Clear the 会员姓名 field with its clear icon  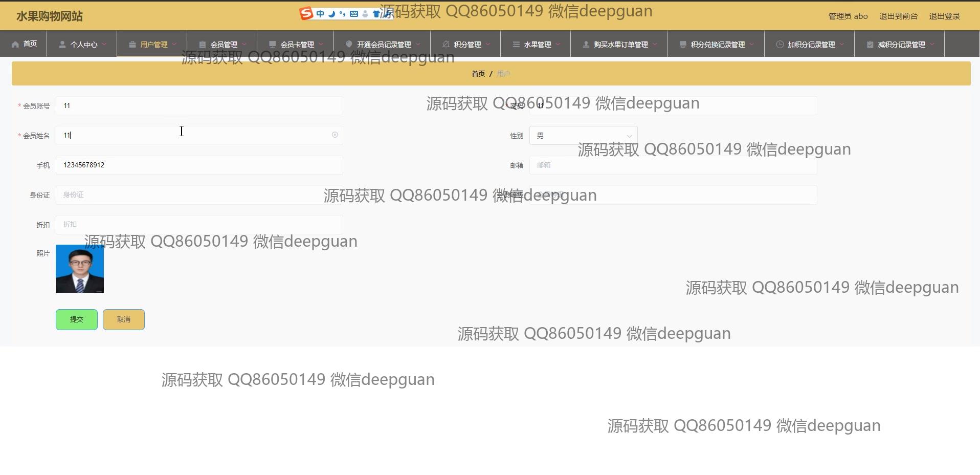[335, 135]
